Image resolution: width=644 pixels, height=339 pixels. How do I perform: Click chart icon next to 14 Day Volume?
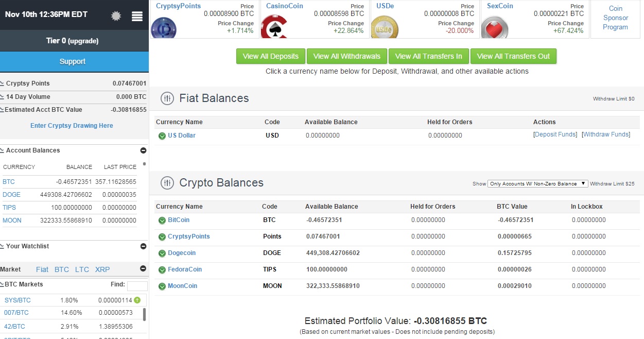[x=2, y=97]
